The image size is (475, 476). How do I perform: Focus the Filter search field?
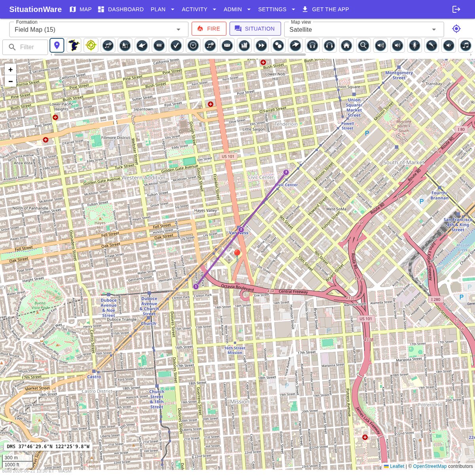(x=25, y=47)
